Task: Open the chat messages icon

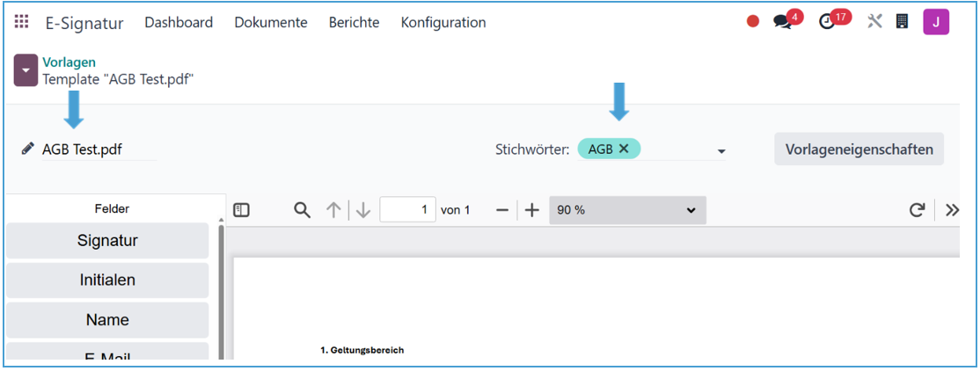Action: point(782,22)
